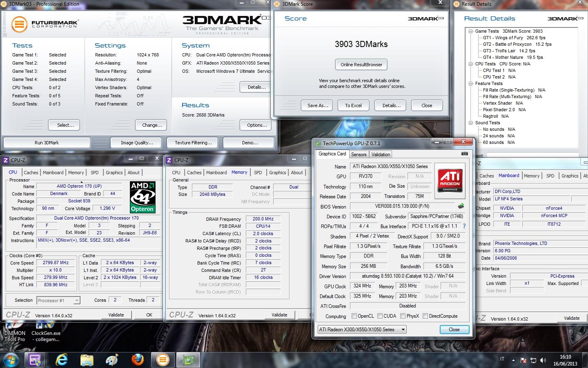Click the volume speaker tray icon

click(543, 360)
